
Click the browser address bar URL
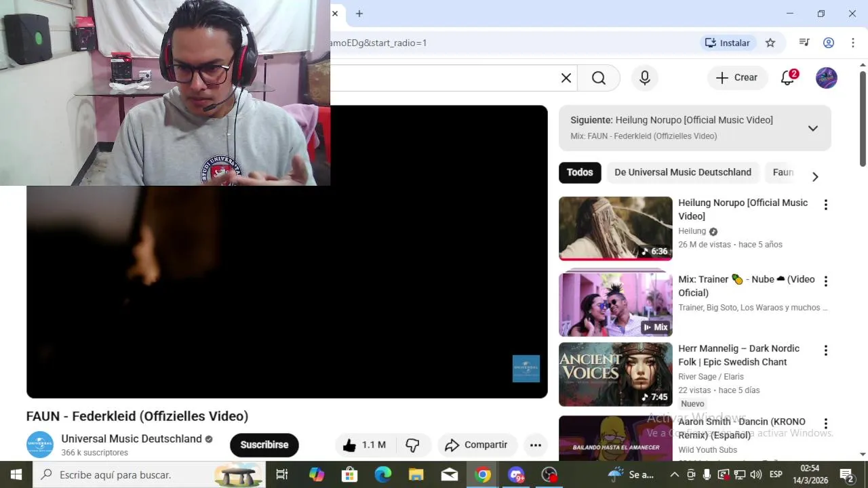coord(378,43)
